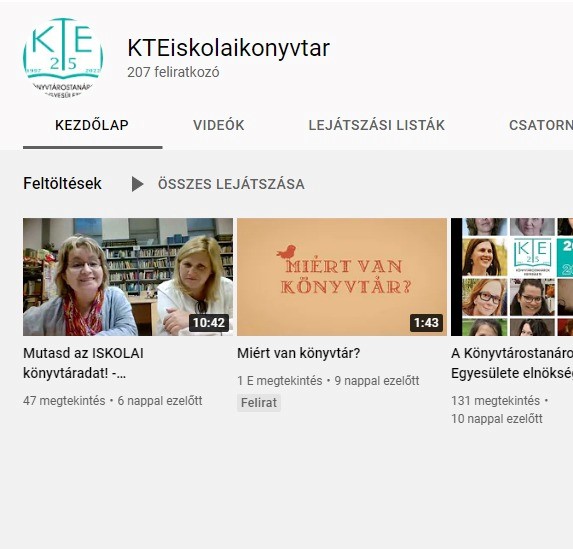Image resolution: width=573 pixels, height=549 pixels.
Task: Switch to the VIDEÓK tab
Action: 219,125
